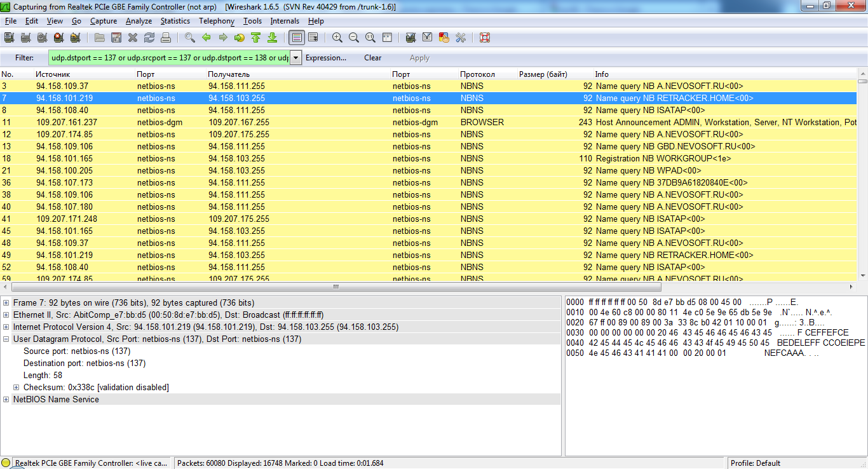The image size is (868, 469).
Task: Stop the running live capture
Action: click(x=58, y=37)
